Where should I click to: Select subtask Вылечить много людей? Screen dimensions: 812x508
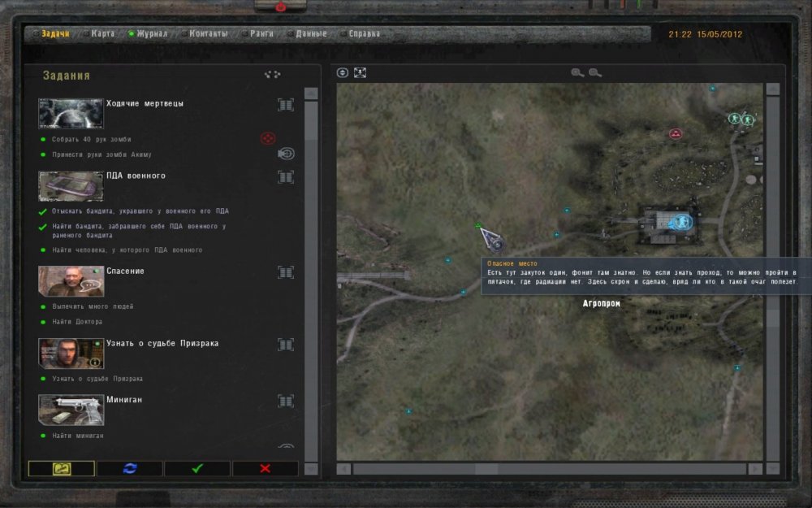[93, 306]
